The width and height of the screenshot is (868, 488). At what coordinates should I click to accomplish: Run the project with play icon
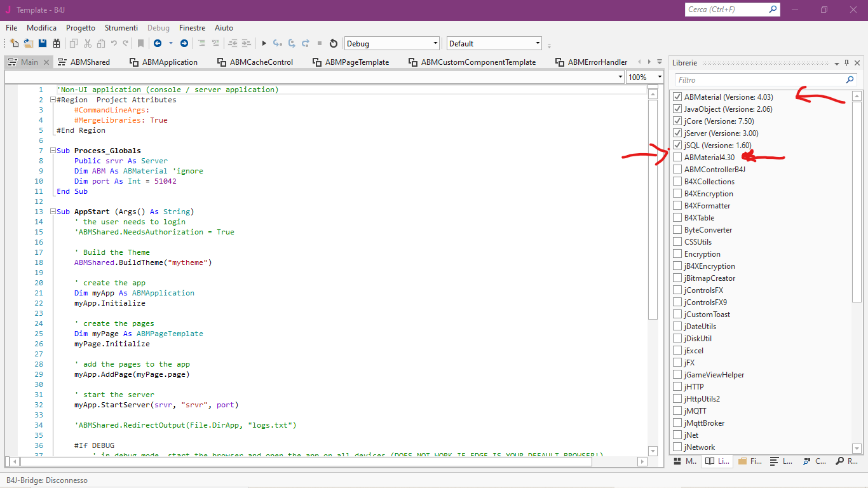coord(264,43)
